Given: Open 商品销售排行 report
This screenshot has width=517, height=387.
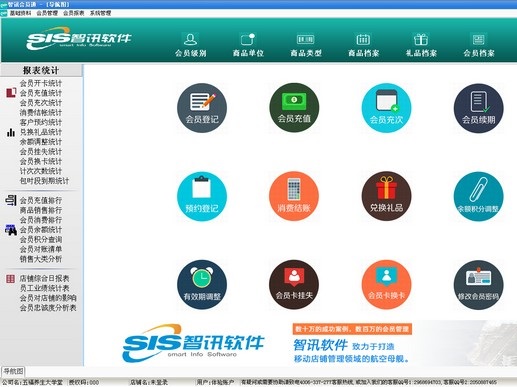Looking at the screenshot, I should click(x=41, y=210).
